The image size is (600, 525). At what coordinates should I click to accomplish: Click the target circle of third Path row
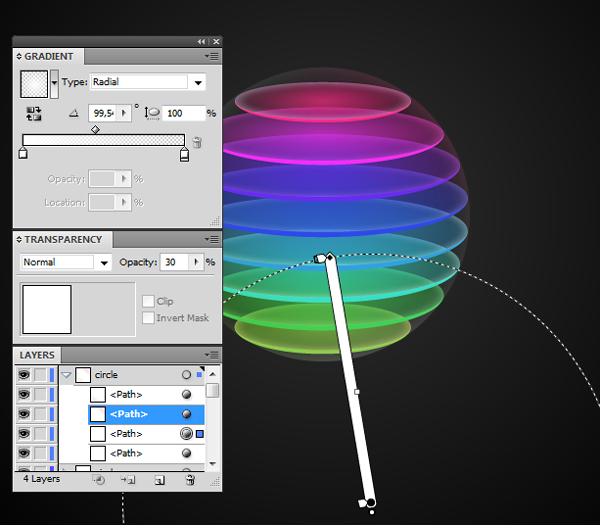click(186, 434)
